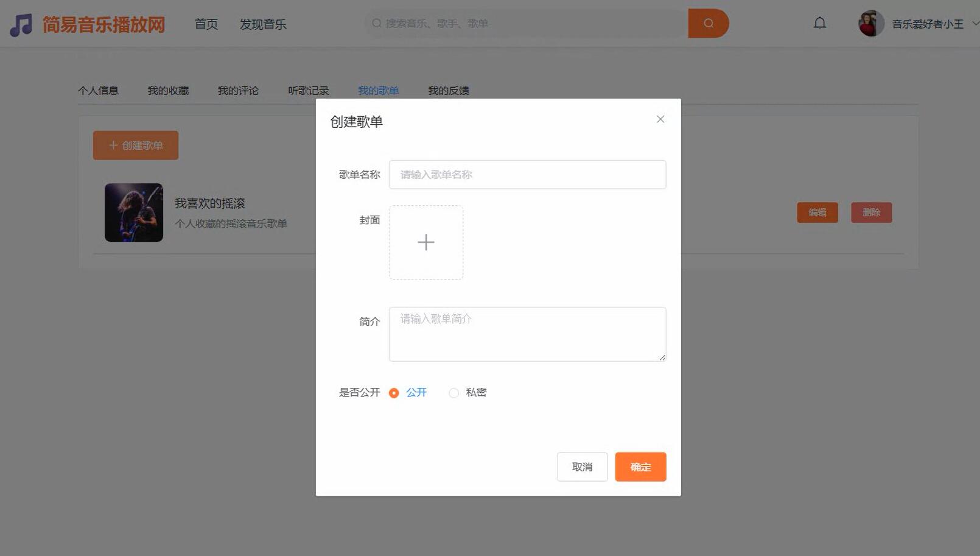Click 编辑 for 我喜欢的摇滚 playlist
Viewport: 980px width, 556px height.
coord(817,213)
